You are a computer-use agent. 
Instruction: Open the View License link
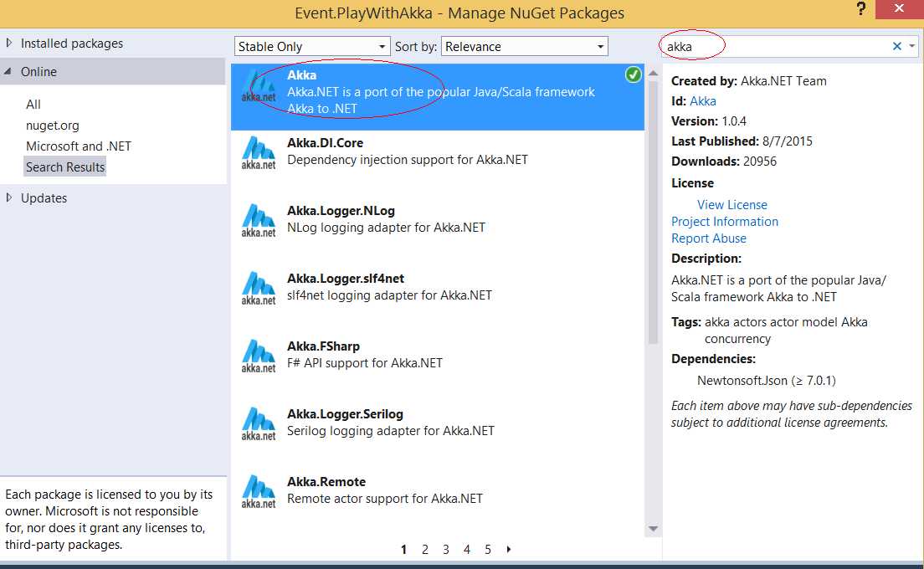point(731,204)
